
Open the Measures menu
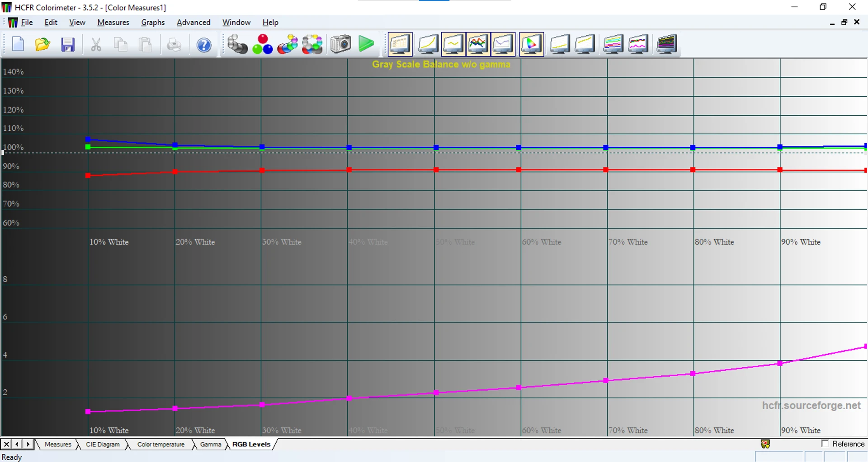[x=113, y=22]
